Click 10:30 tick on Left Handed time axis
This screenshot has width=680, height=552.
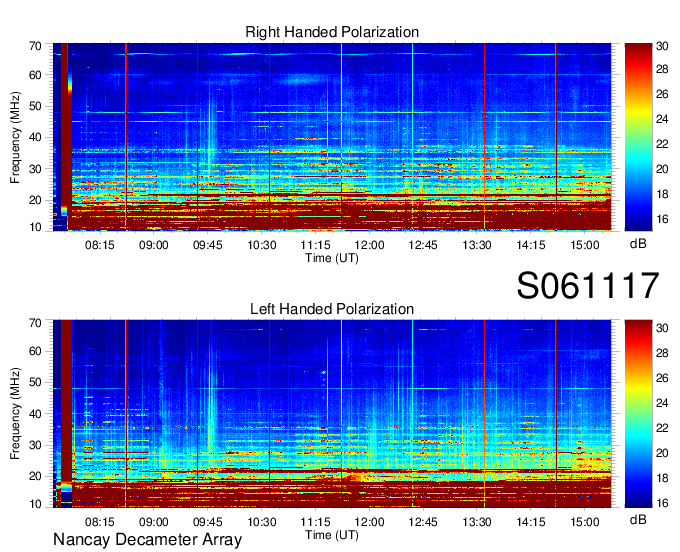click(262, 522)
